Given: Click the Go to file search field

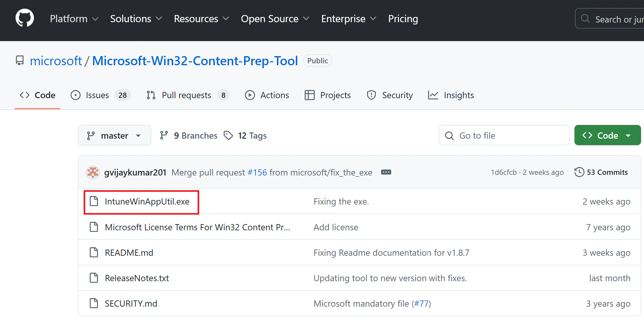Looking at the screenshot, I should point(504,135).
